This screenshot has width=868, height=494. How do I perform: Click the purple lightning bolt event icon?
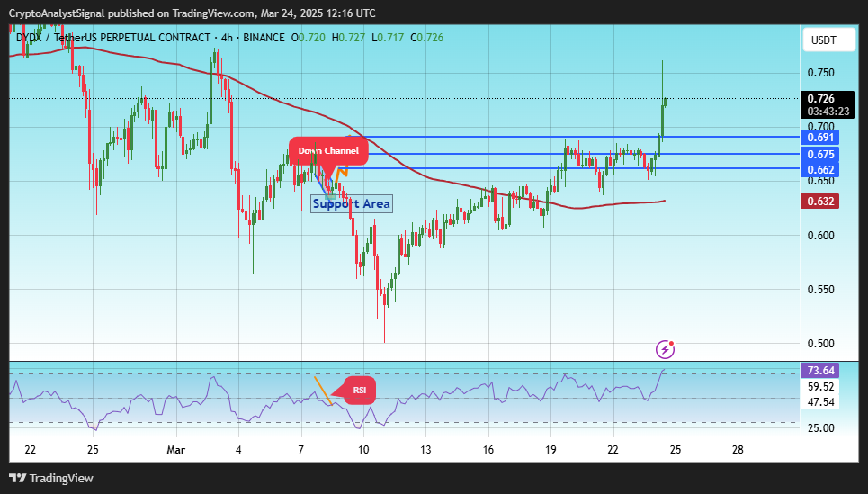665,349
